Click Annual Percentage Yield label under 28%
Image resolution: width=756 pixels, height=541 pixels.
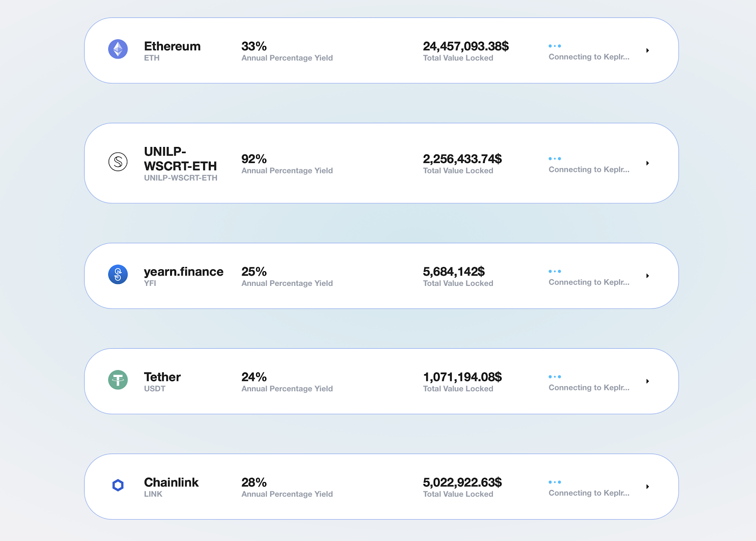click(x=287, y=494)
